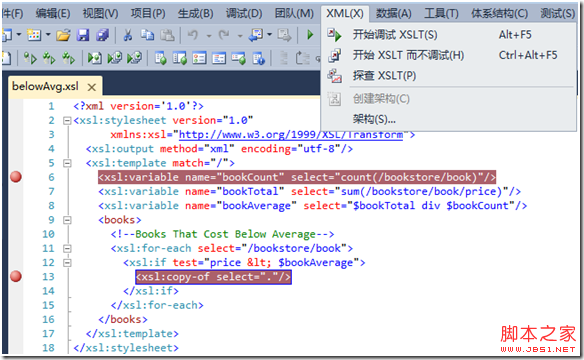Open the XML(X) menu
The width and height of the screenshot is (584, 360).
click(345, 14)
